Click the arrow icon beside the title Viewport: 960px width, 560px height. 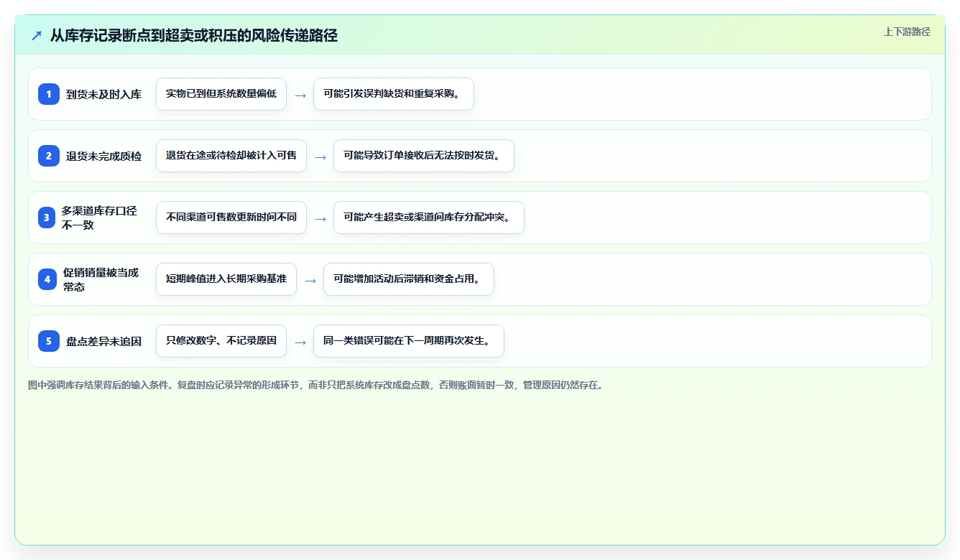tap(37, 35)
